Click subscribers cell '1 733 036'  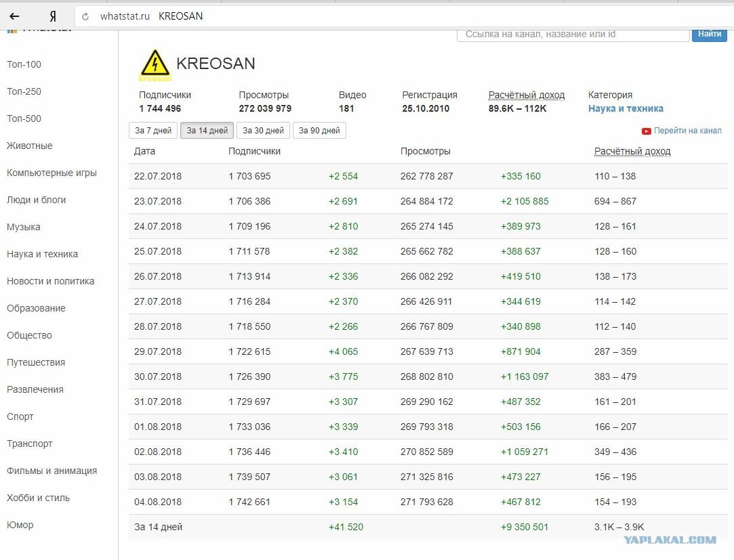(x=249, y=427)
